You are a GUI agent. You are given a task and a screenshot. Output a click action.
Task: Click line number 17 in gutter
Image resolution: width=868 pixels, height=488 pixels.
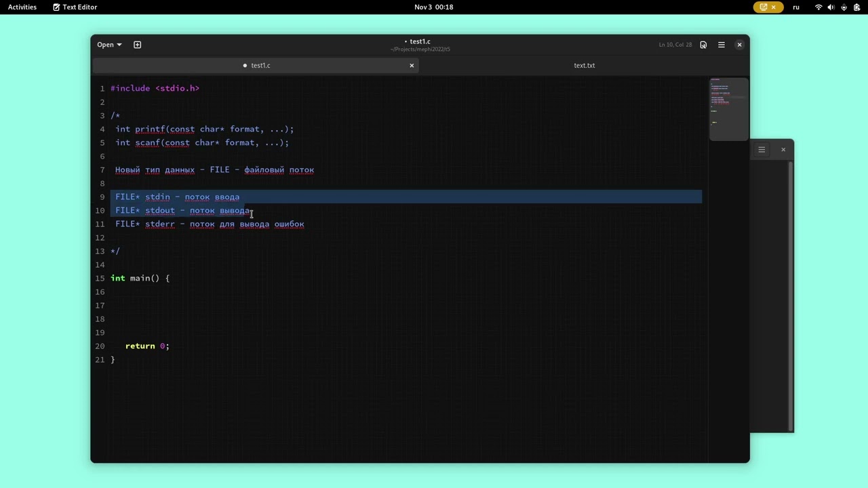point(100,305)
